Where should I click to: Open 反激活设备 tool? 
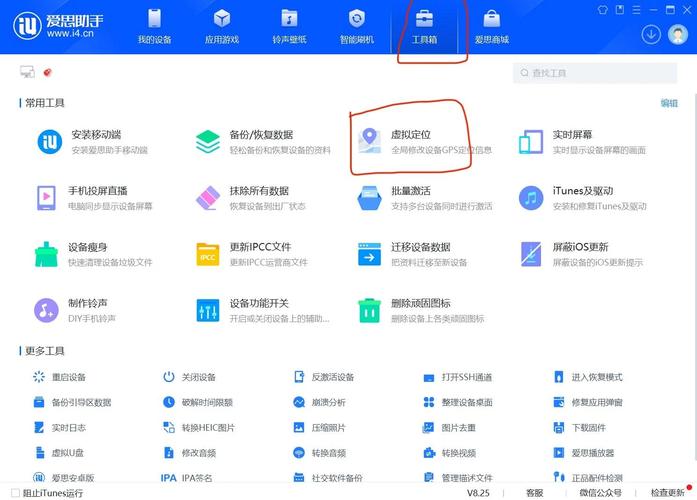coord(324,377)
